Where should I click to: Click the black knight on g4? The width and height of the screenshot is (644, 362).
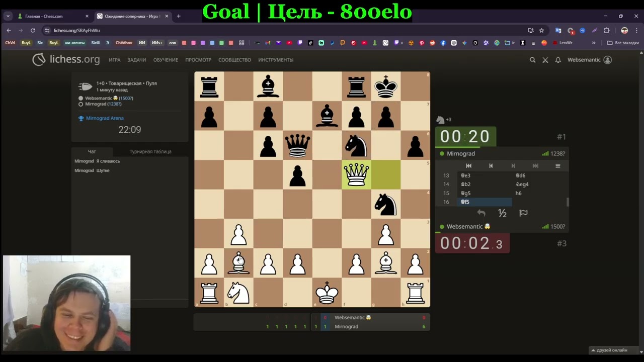tap(386, 204)
